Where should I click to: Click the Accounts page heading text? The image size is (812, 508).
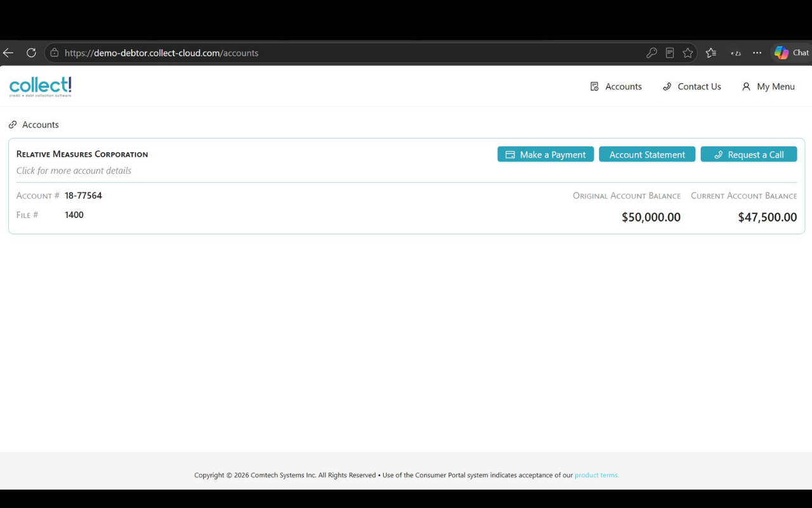point(41,124)
